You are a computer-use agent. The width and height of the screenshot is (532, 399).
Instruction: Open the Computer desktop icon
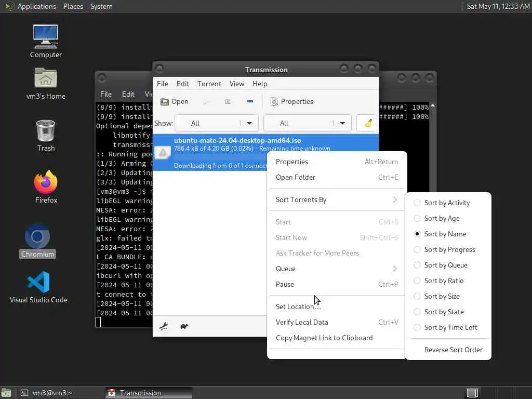point(46,42)
